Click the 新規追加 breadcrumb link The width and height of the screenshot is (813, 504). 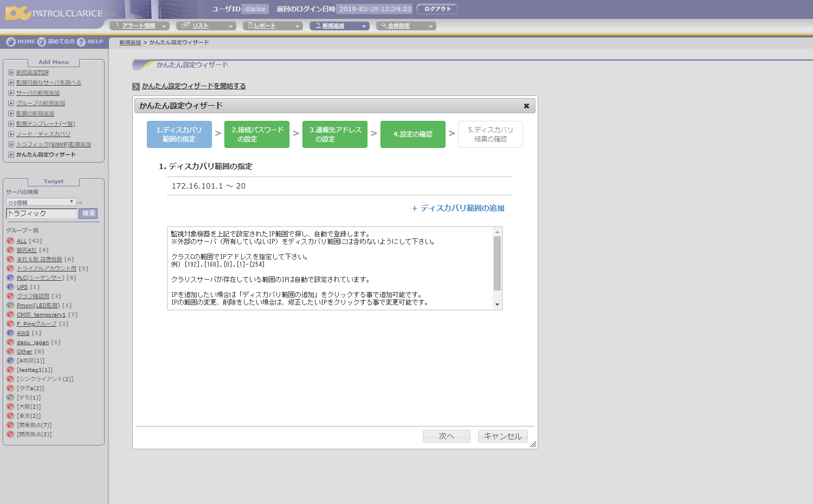pos(130,42)
